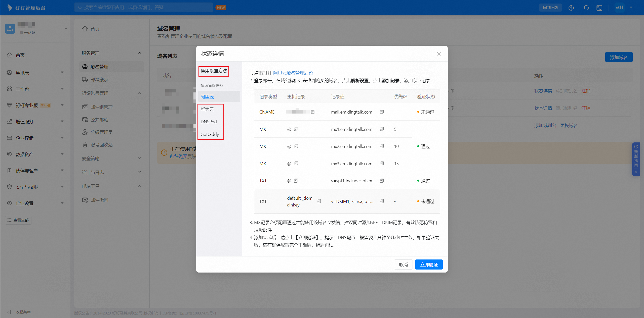The image size is (644, 318).
Task: Click the organization avatar icon
Action: 10,29
